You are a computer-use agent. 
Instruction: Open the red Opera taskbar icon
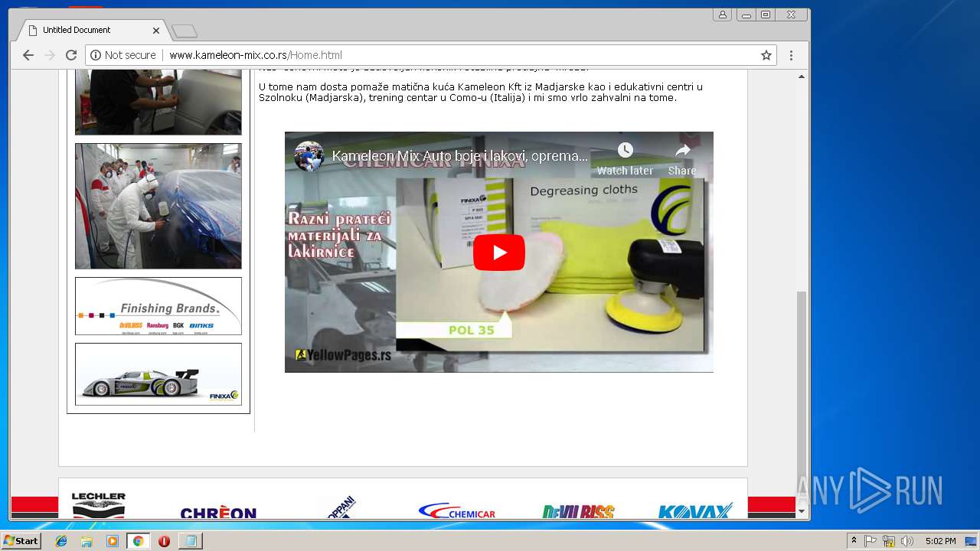coord(164,541)
